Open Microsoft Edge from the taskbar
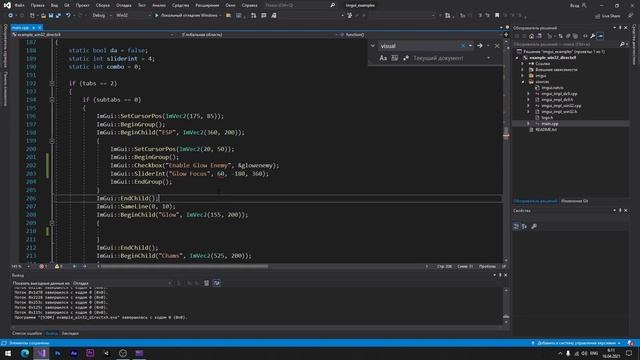 click(x=25, y=353)
